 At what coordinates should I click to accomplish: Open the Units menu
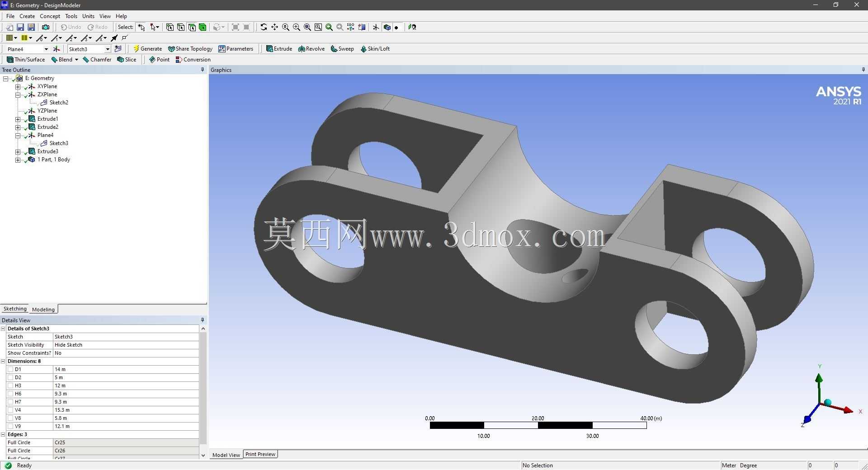[x=88, y=16]
